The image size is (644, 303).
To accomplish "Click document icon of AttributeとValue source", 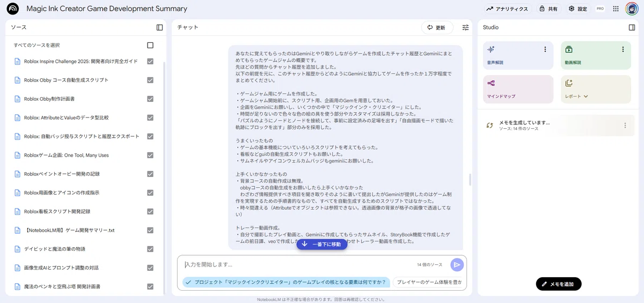I will click(17, 117).
